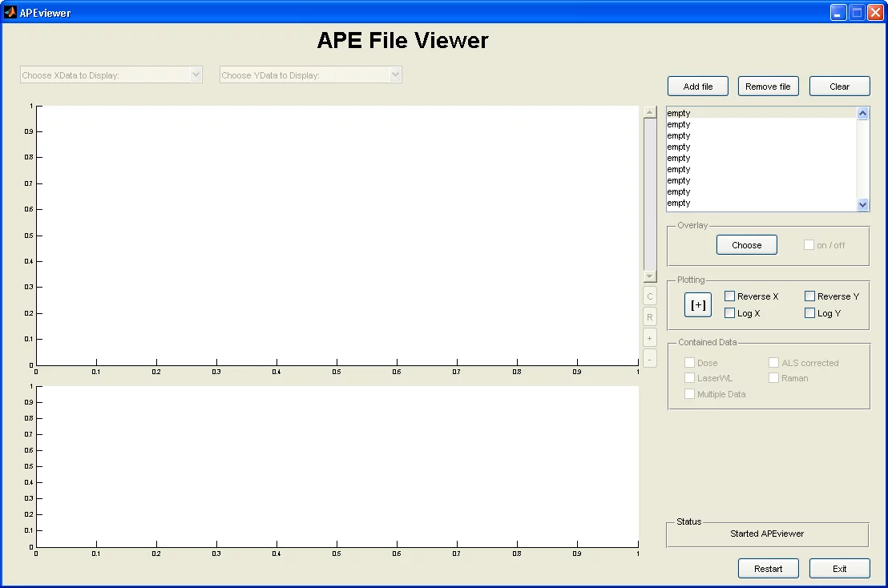Close the APEviewer window

pyautogui.click(x=875, y=13)
